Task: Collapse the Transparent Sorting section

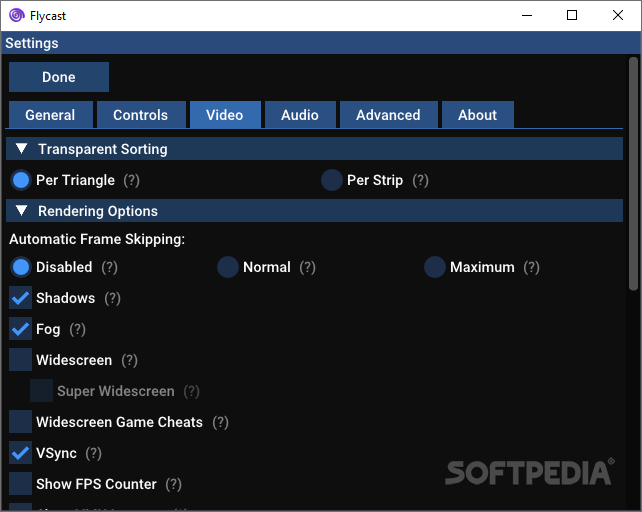Action: coord(314,149)
